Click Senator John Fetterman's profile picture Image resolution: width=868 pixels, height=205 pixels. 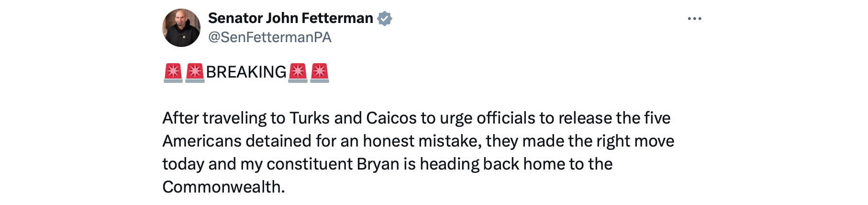(x=181, y=28)
